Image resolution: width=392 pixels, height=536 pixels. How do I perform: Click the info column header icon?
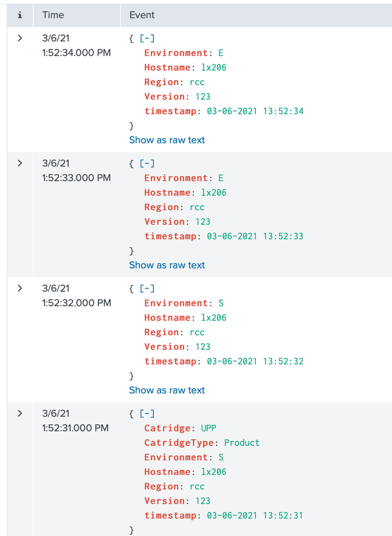tap(20, 15)
